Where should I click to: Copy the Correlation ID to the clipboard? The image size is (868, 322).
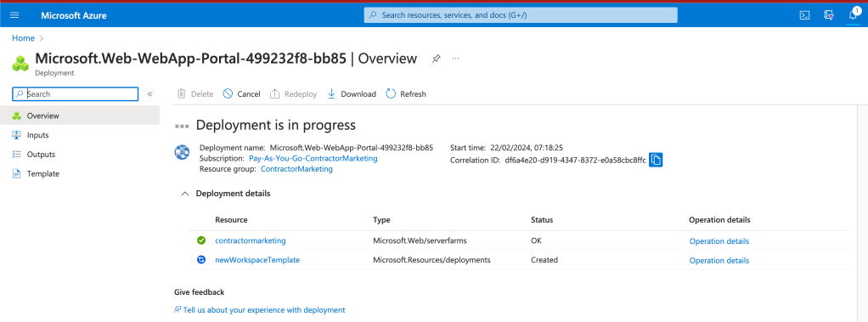pyautogui.click(x=656, y=161)
